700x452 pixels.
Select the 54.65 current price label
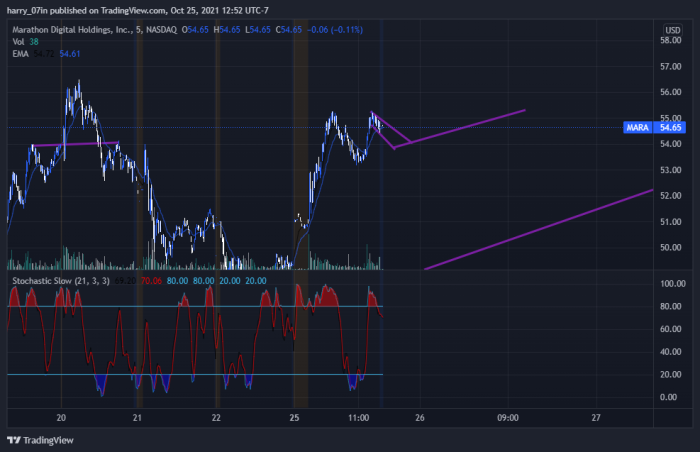click(669, 128)
